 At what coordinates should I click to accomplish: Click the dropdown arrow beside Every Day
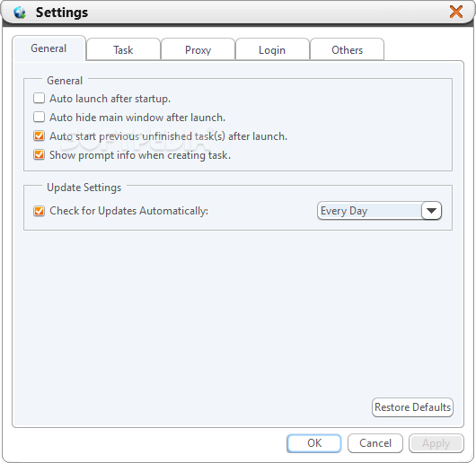tap(431, 211)
